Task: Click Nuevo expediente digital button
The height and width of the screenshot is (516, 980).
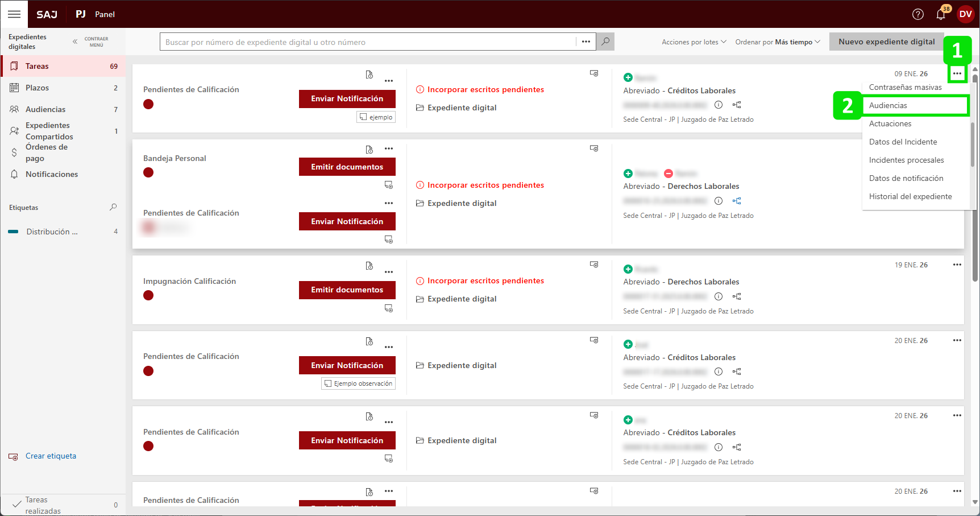Action: pyautogui.click(x=886, y=42)
